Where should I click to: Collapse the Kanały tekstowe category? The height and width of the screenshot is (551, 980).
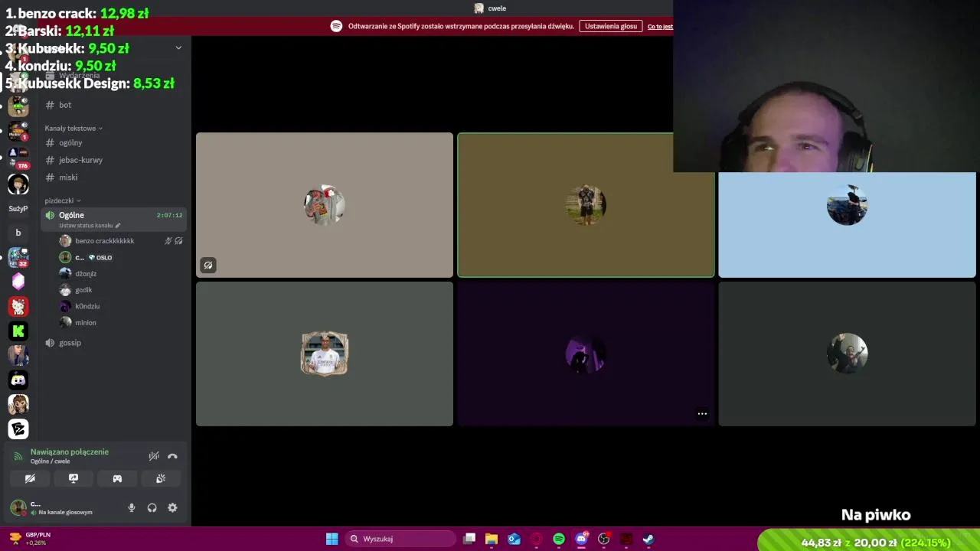[73, 129]
